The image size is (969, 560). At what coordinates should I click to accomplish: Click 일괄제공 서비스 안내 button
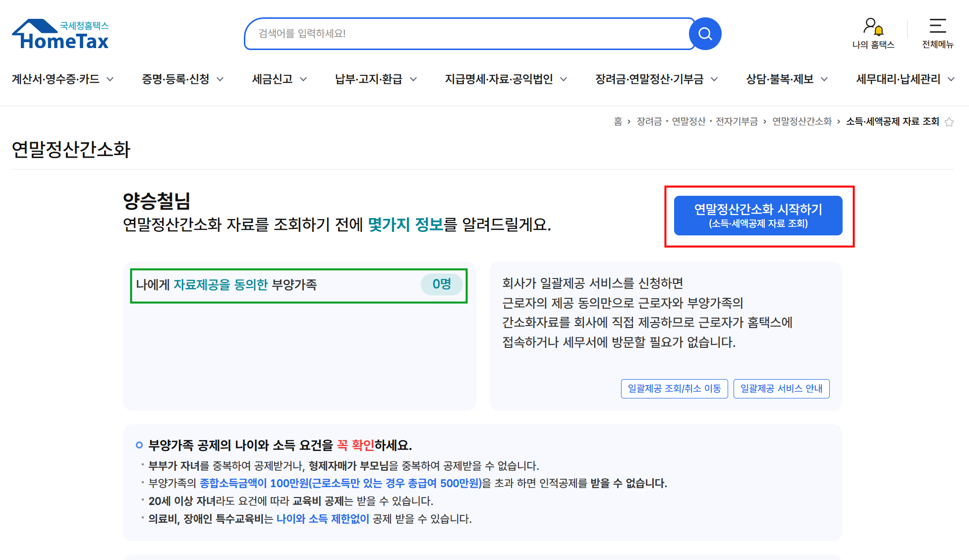click(781, 389)
